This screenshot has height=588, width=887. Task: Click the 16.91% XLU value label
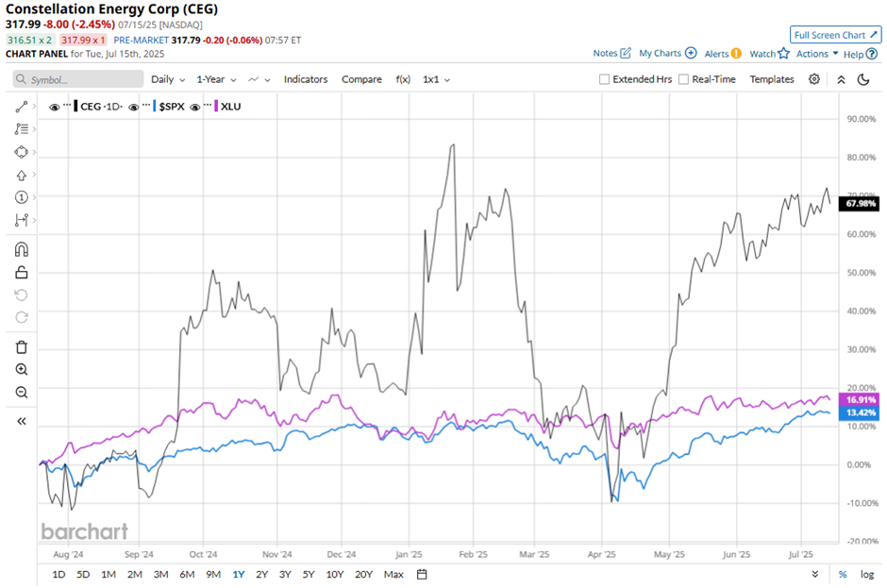860,399
